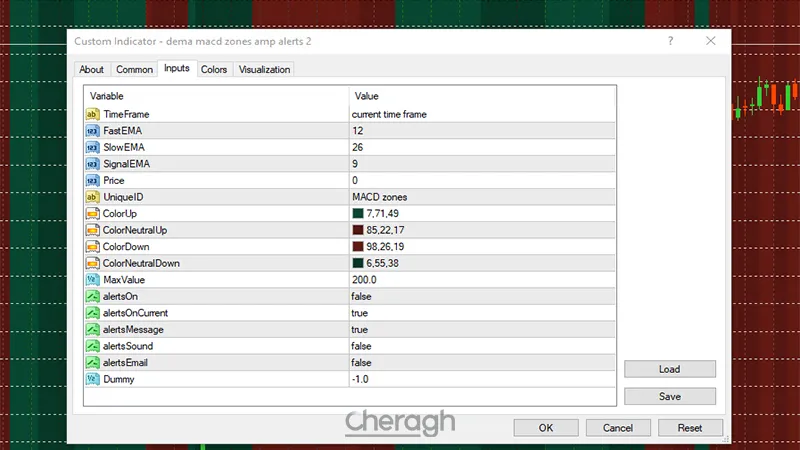The image size is (800, 450).
Task: Toggle the alertsOnCurrent true value
Action: click(x=360, y=313)
